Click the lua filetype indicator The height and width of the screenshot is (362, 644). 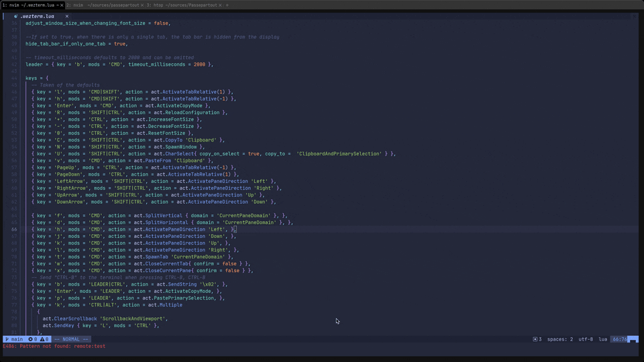(602, 339)
